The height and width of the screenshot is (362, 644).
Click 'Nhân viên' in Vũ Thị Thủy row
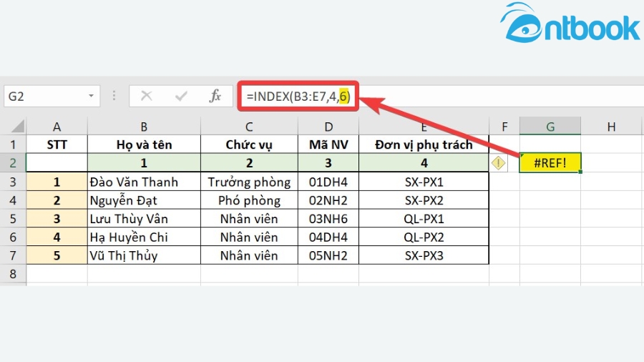point(249,255)
